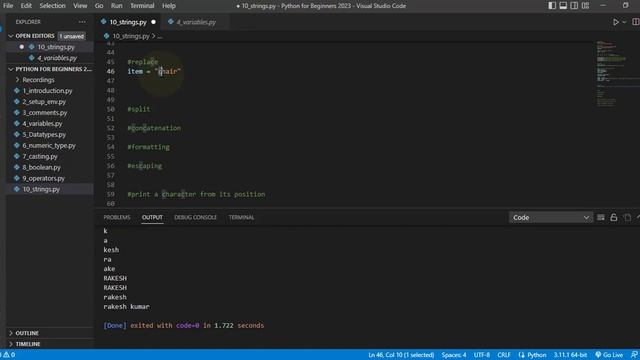Run Python file play button
640x360 pixels.
pos(616,22)
